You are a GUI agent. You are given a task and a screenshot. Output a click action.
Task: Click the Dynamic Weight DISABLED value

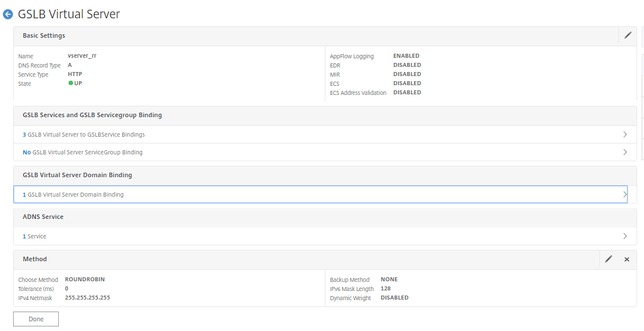pyautogui.click(x=394, y=298)
